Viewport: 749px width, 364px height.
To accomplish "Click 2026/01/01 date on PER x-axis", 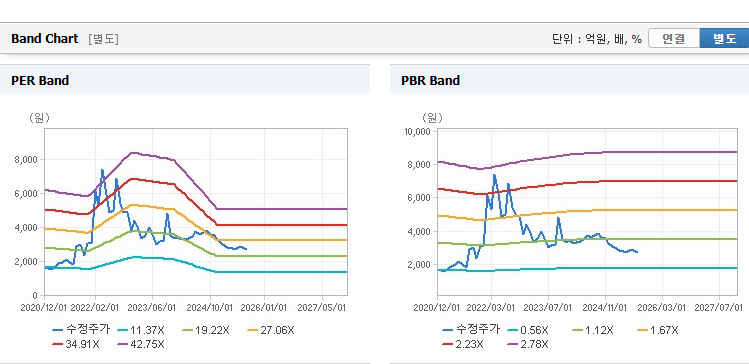I will [x=264, y=307].
